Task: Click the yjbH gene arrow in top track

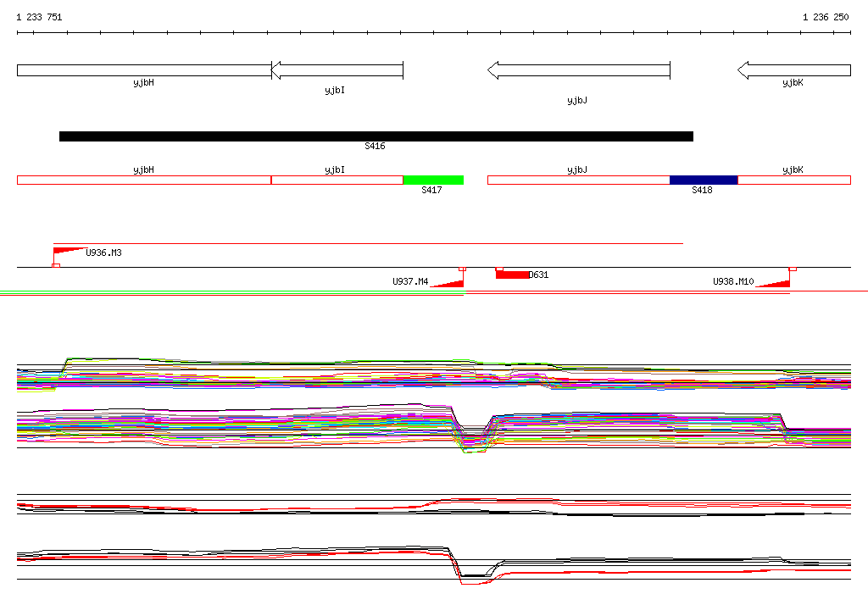Action: point(144,70)
